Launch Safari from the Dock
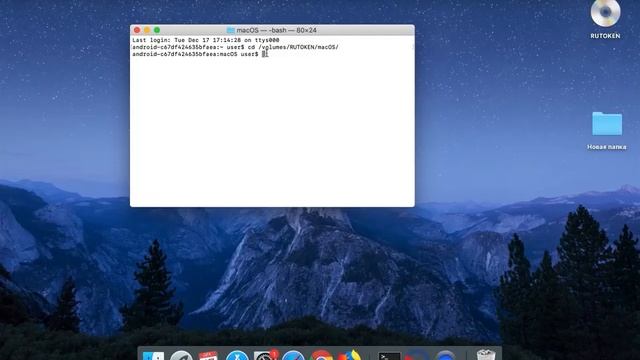The height and width of the screenshot is (360, 640). tap(293, 356)
